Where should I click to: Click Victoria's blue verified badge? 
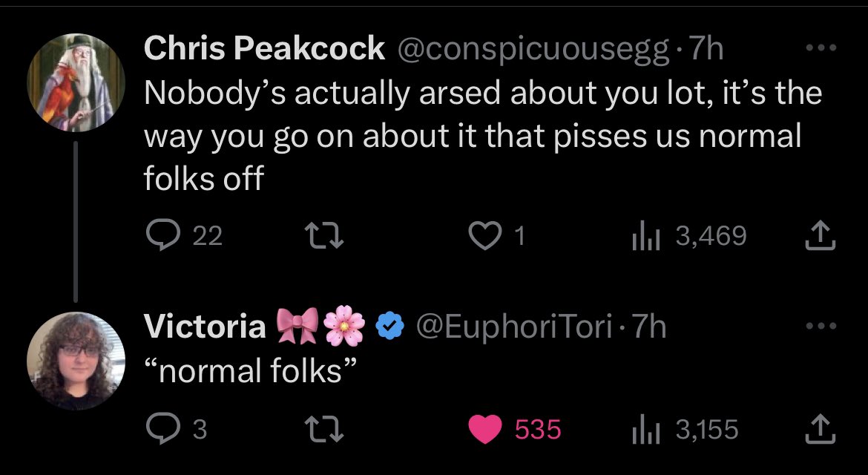pos(390,326)
